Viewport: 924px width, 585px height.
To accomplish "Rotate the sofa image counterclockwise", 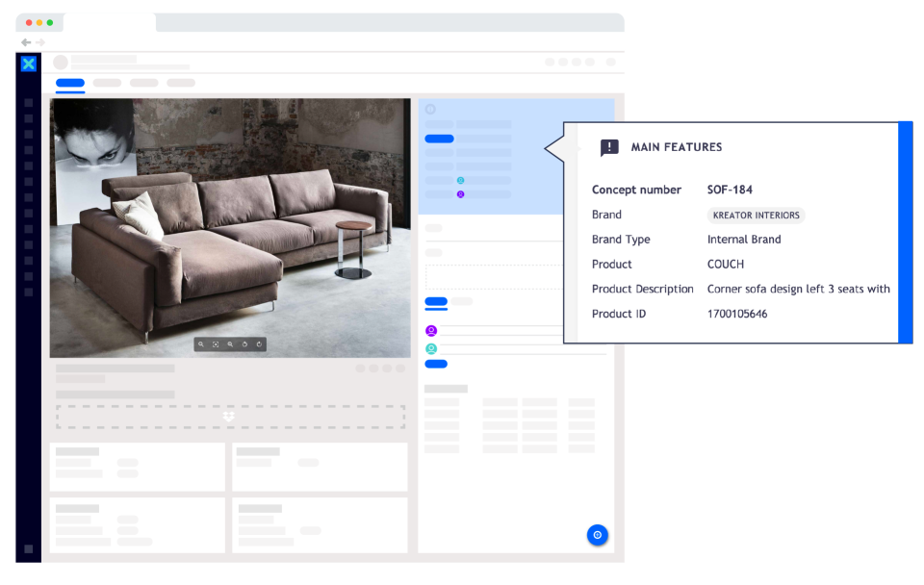I will coord(244,344).
